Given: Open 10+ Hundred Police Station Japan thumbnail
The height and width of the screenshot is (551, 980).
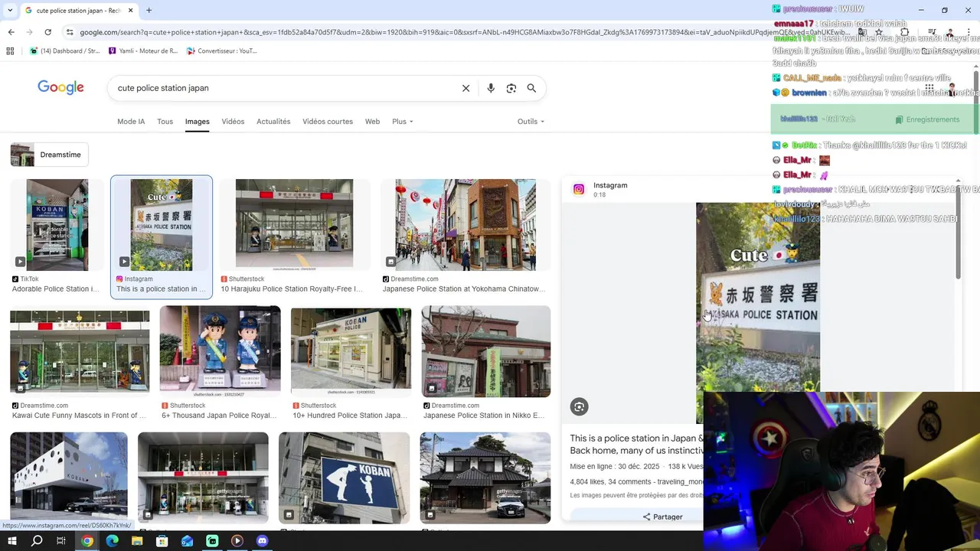Looking at the screenshot, I should (351, 351).
